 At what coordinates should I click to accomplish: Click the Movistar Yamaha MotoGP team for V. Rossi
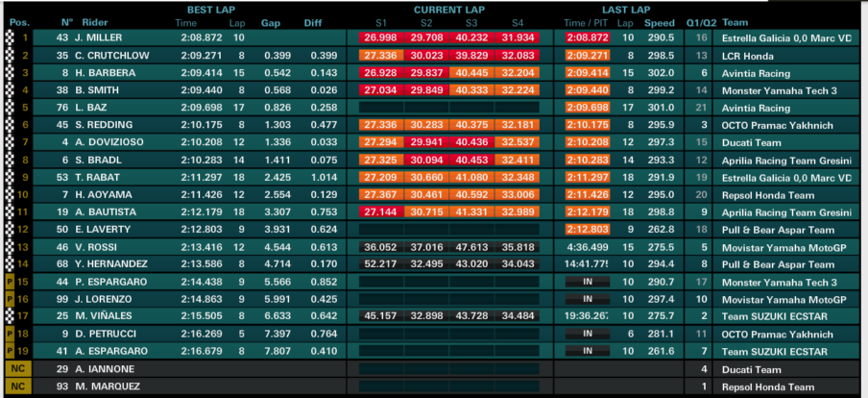point(784,247)
